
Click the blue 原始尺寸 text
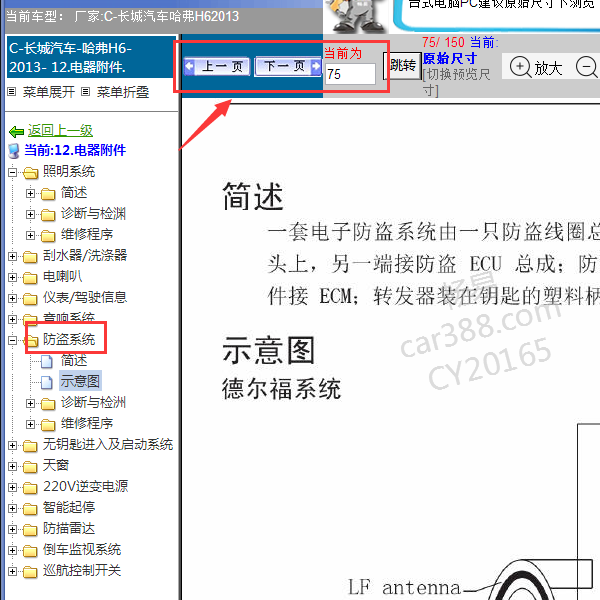(x=450, y=59)
